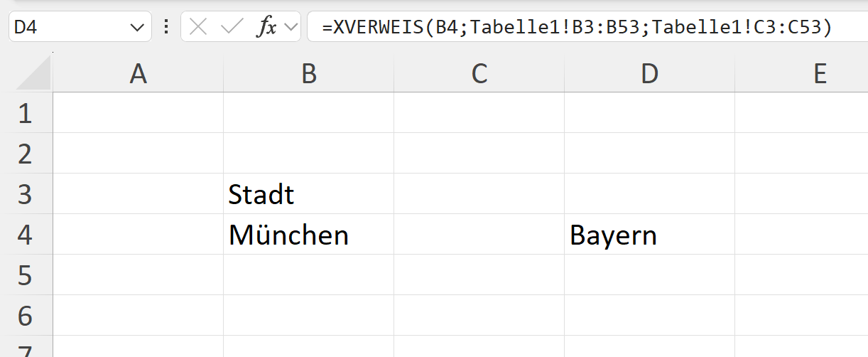Select the cell containing Stadt

pos(309,193)
